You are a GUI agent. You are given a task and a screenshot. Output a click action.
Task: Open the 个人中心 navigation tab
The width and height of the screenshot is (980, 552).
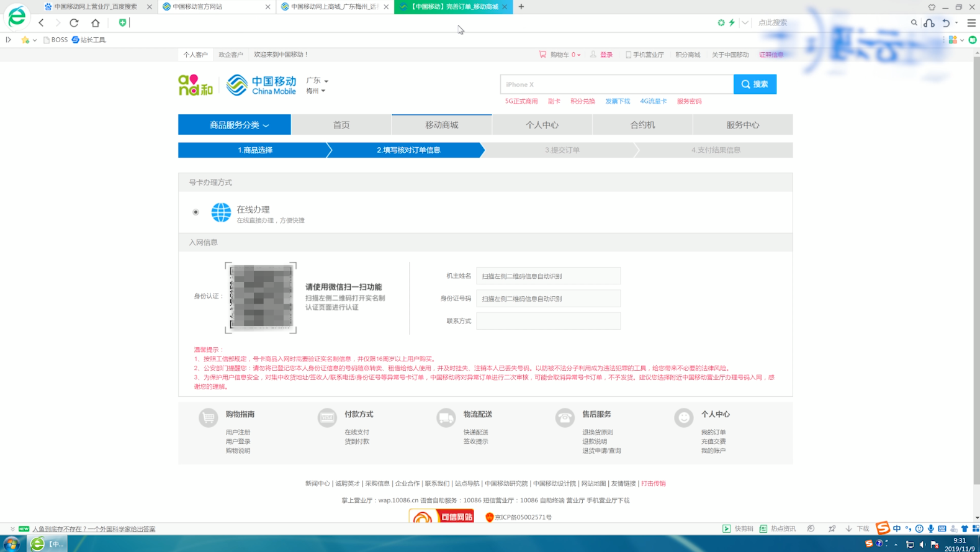pyautogui.click(x=542, y=125)
